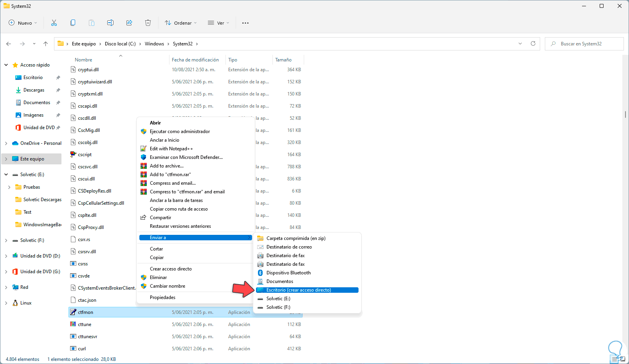Click the Share icon in toolbar

point(129,23)
